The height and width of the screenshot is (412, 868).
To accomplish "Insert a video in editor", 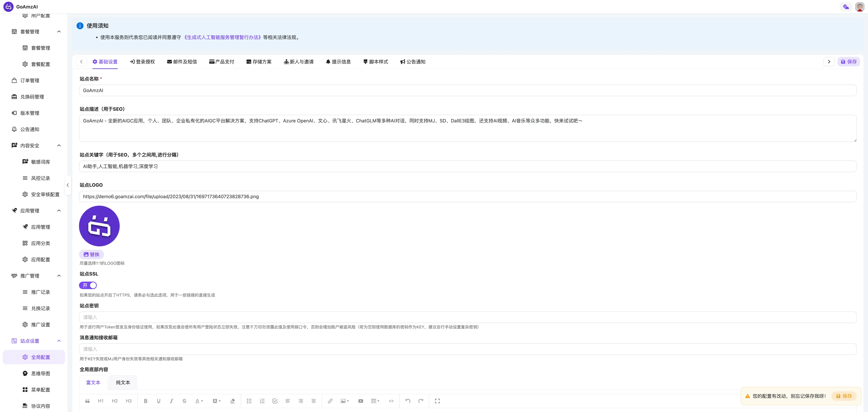I will coord(361,401).
